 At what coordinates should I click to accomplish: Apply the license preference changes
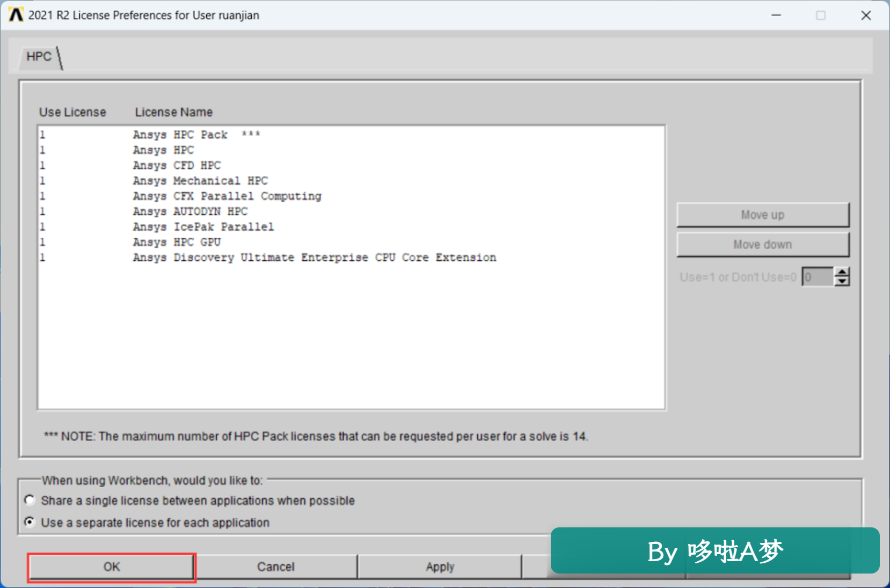[440, 567]
